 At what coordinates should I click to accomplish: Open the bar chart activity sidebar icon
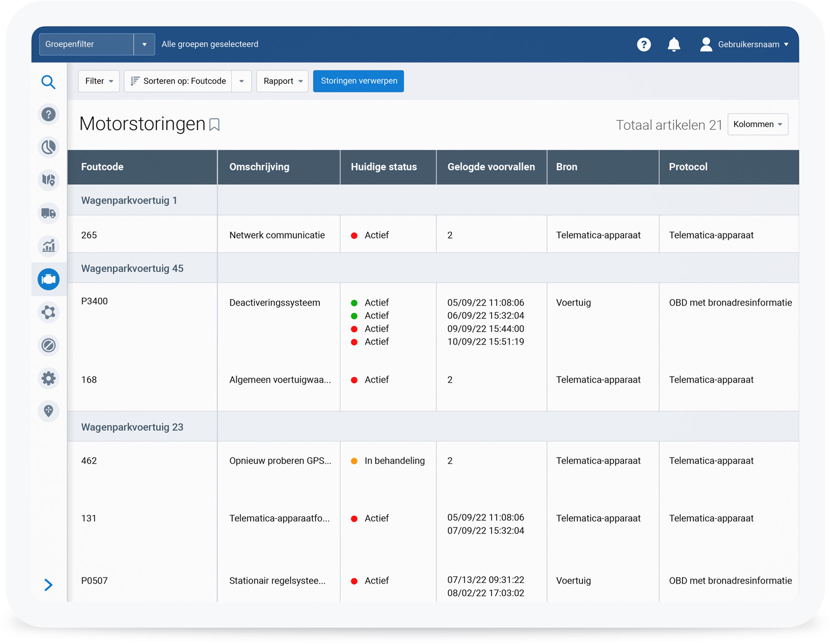pos(49,246)
